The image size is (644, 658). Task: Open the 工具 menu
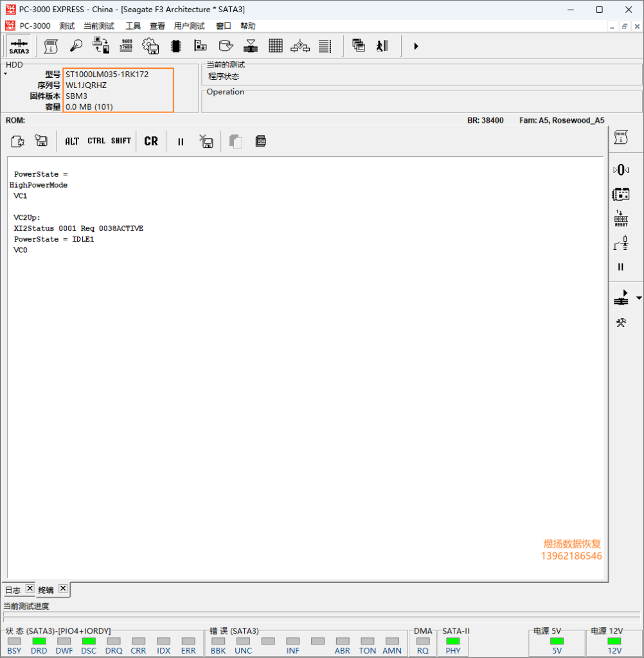tap(133, 26)
